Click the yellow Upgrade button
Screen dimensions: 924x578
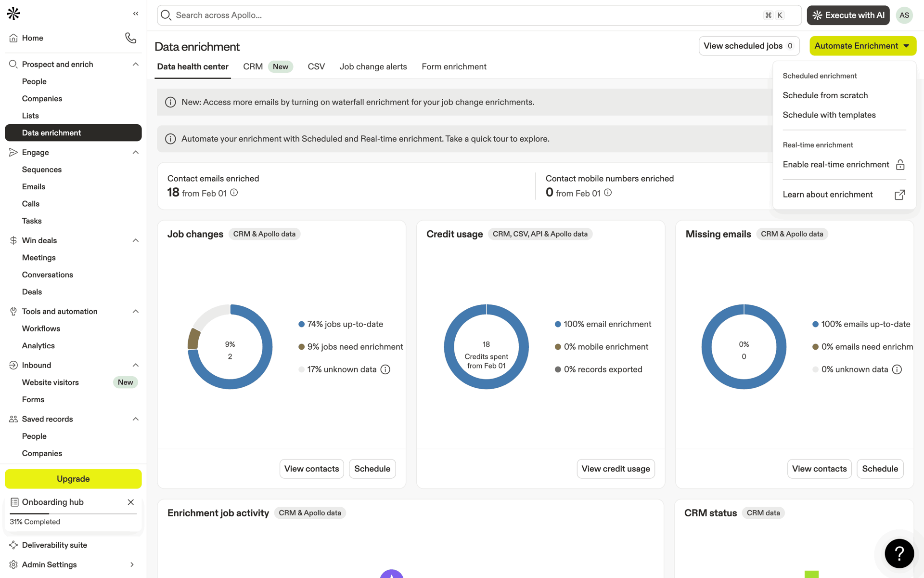73,479
